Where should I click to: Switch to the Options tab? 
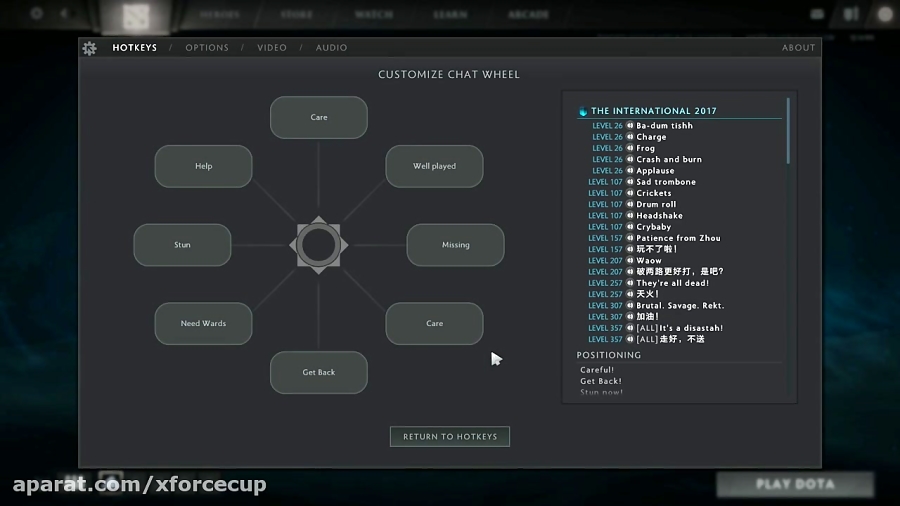click(207, 48)
